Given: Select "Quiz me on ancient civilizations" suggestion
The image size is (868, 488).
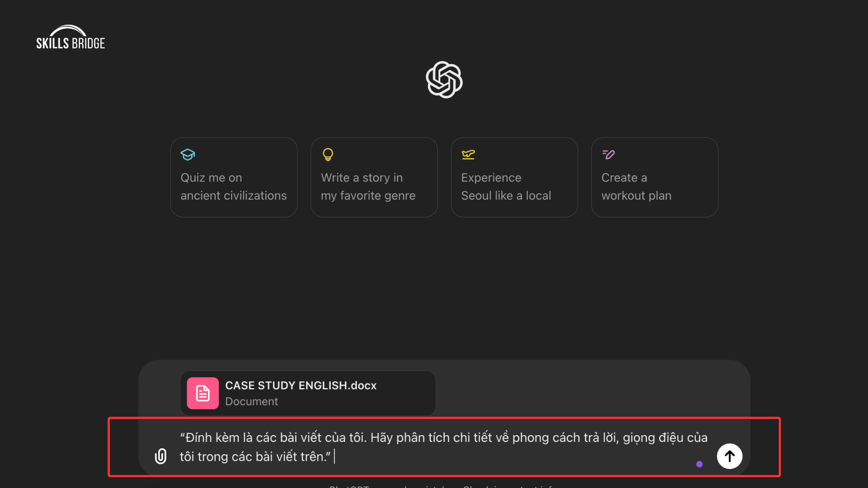Looking at the screenshot, I should click(234, 186).
